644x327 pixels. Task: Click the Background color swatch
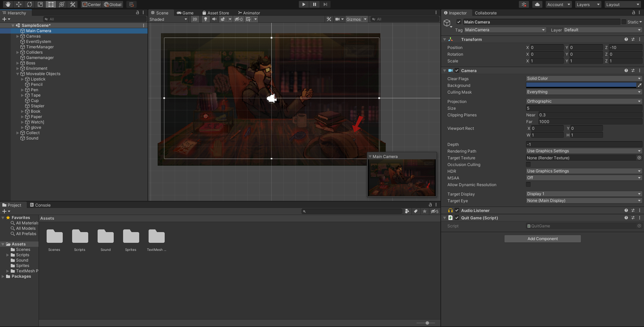tap(581, 85)
